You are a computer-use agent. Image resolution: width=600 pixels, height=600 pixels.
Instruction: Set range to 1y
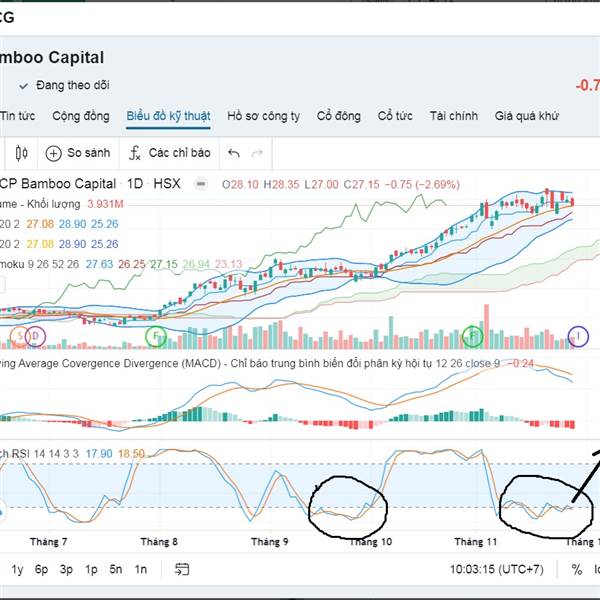17,569
